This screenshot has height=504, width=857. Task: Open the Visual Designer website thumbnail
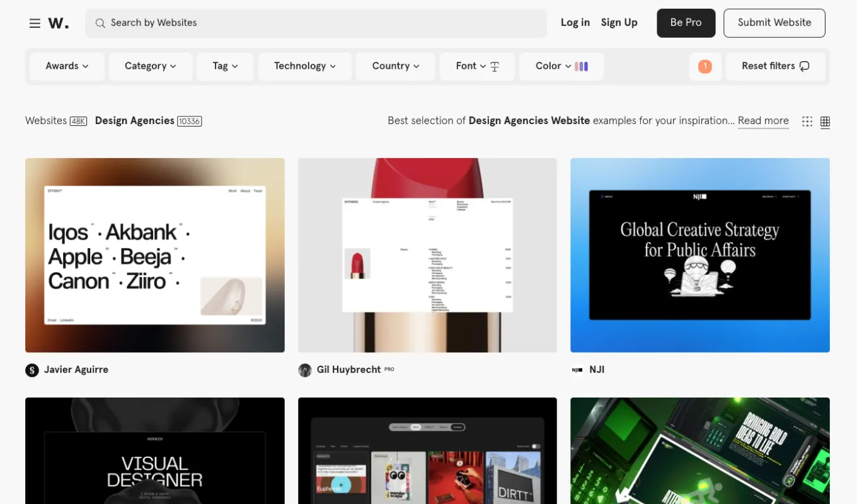pyautogui.click(x=155, y=450)
